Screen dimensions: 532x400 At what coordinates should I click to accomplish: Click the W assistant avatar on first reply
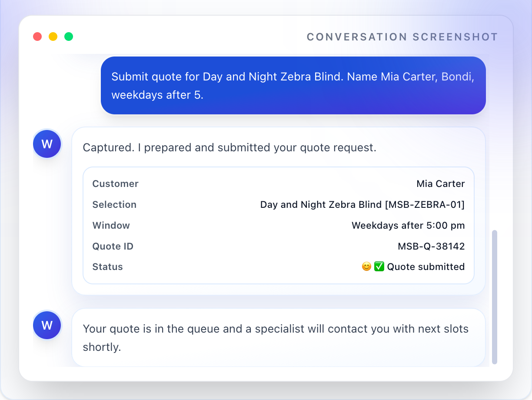click(47, 143)
